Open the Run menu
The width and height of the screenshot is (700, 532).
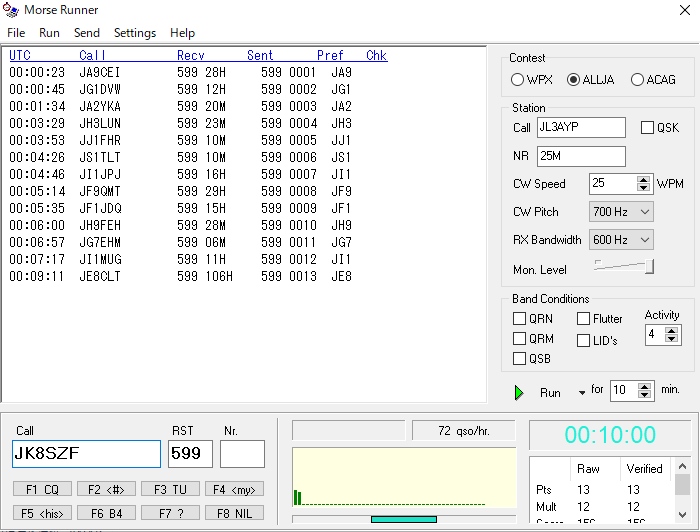click(49, 33)
